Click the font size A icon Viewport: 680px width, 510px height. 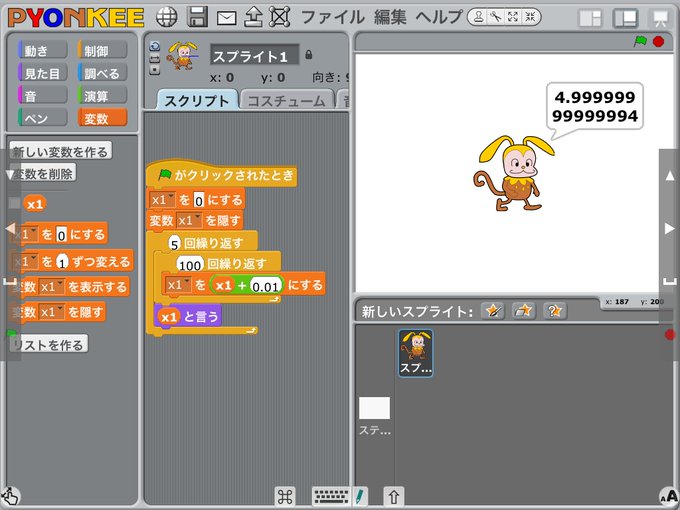669,497
